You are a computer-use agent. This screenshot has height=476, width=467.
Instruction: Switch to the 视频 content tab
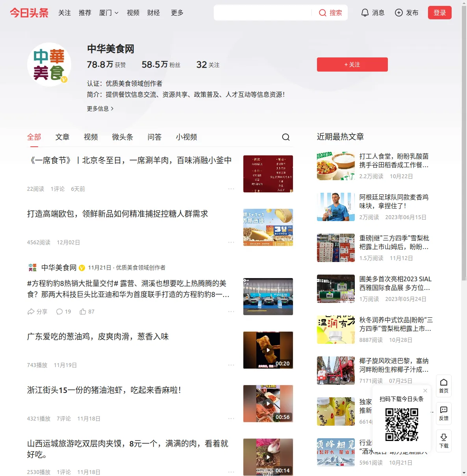pos(91,137)
